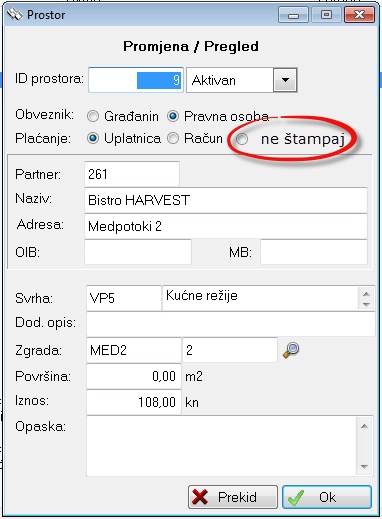Select the Građanin radio button
Screen dimensions: 382x519
[x=93, y=116]
